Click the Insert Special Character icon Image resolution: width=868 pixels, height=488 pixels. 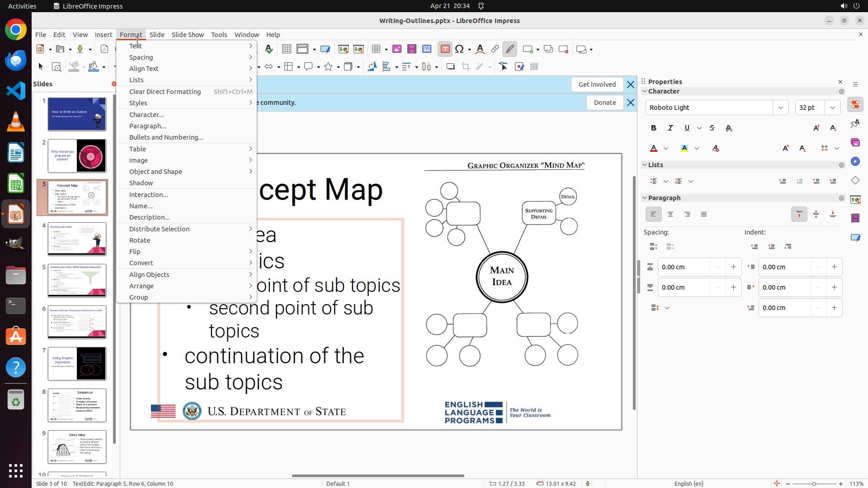pyautogui.click(x=460, y=49)
